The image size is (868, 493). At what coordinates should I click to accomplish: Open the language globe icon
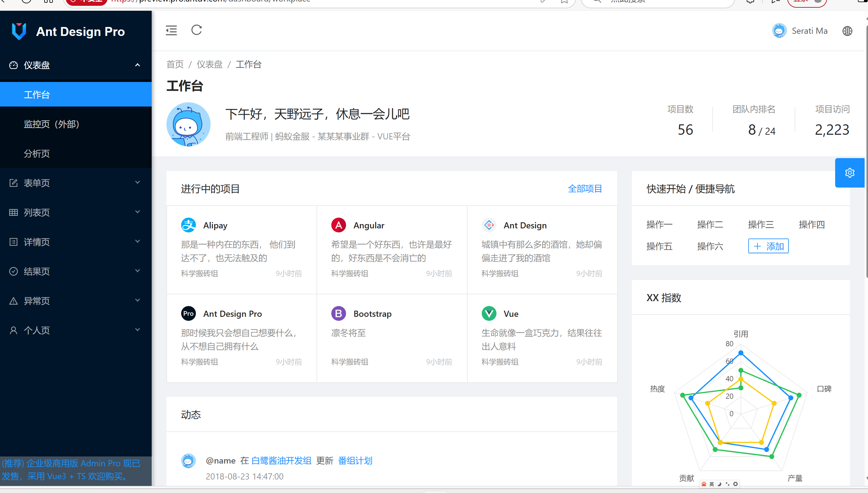coord(847,31)
